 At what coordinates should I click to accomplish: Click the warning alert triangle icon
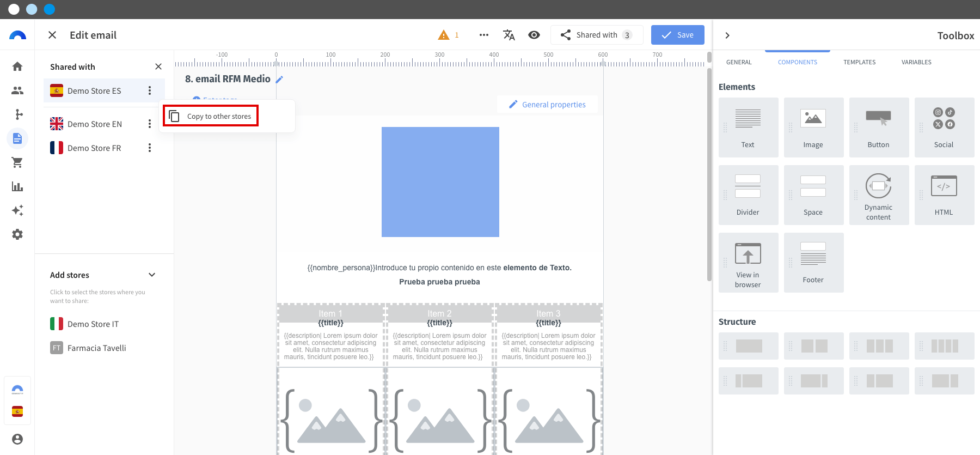444,35
